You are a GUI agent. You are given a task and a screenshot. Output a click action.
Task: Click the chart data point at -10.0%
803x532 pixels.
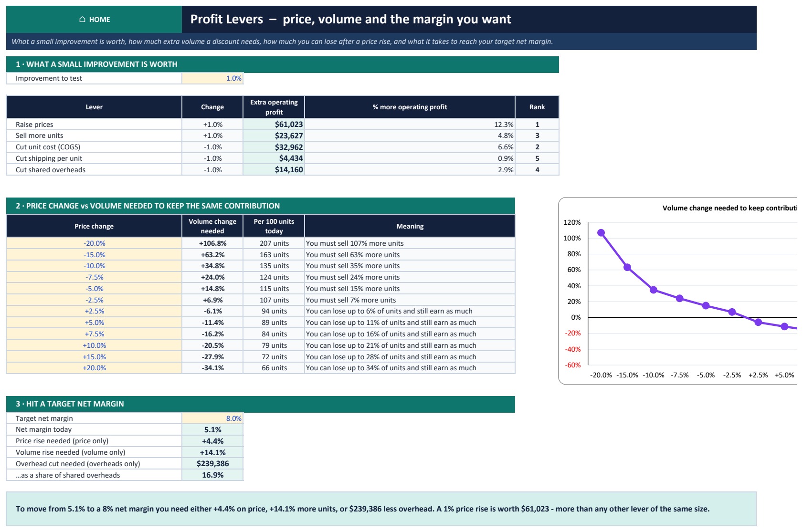click(x=654, y=290)
